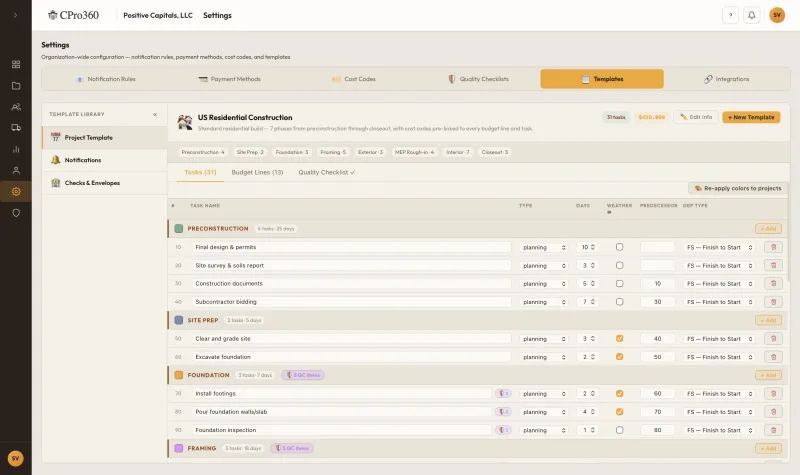
Task: Open type dropdown for Subcontractor bidding
Action: [544, 302]
